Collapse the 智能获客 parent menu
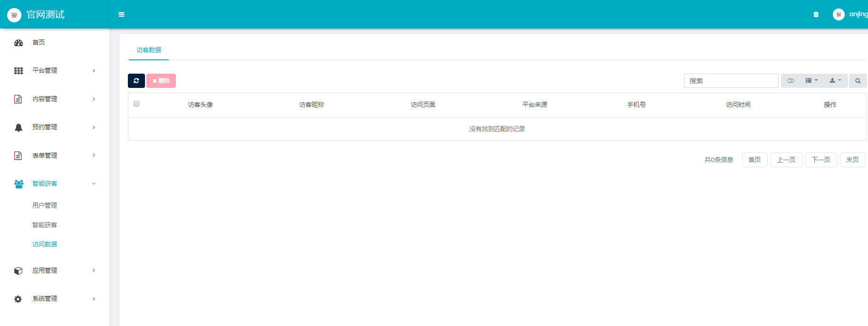868x326 pixels. [x=45, y=184]
